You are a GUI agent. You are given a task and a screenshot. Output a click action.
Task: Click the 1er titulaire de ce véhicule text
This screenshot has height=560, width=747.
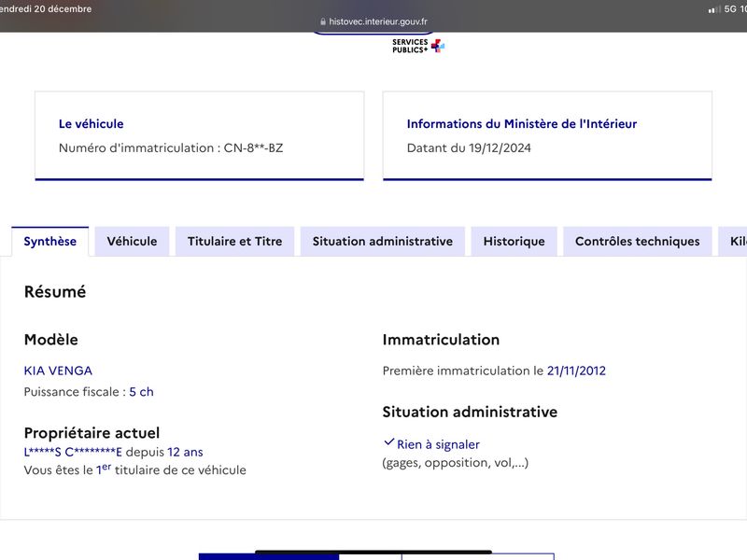pyautogui.click(x=171, y=470)
